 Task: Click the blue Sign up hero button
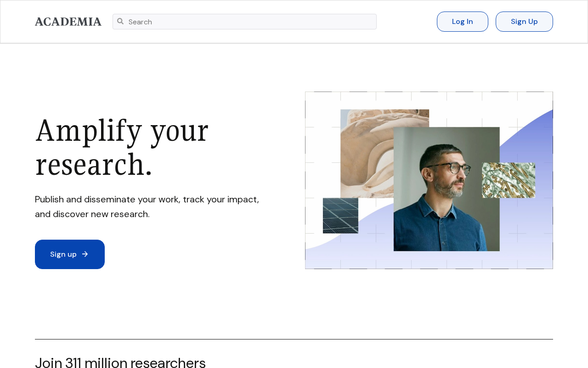[x=70, y=254]
